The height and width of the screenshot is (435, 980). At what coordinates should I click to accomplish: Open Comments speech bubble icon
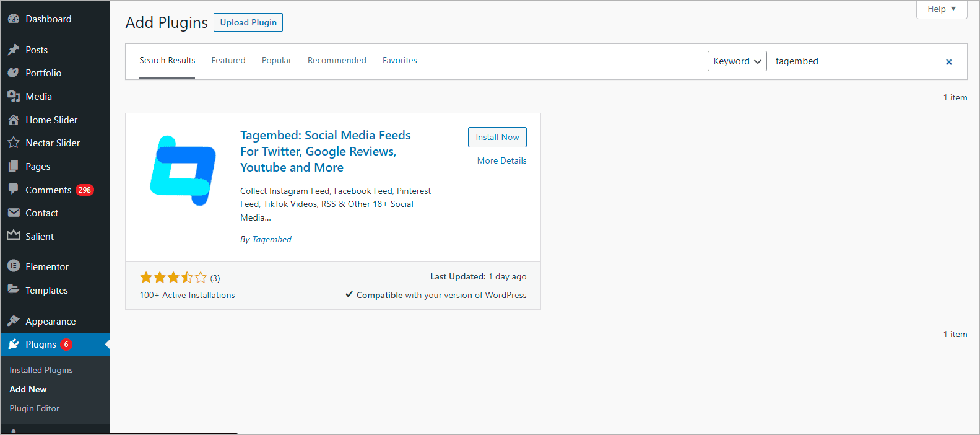[14, 190]
